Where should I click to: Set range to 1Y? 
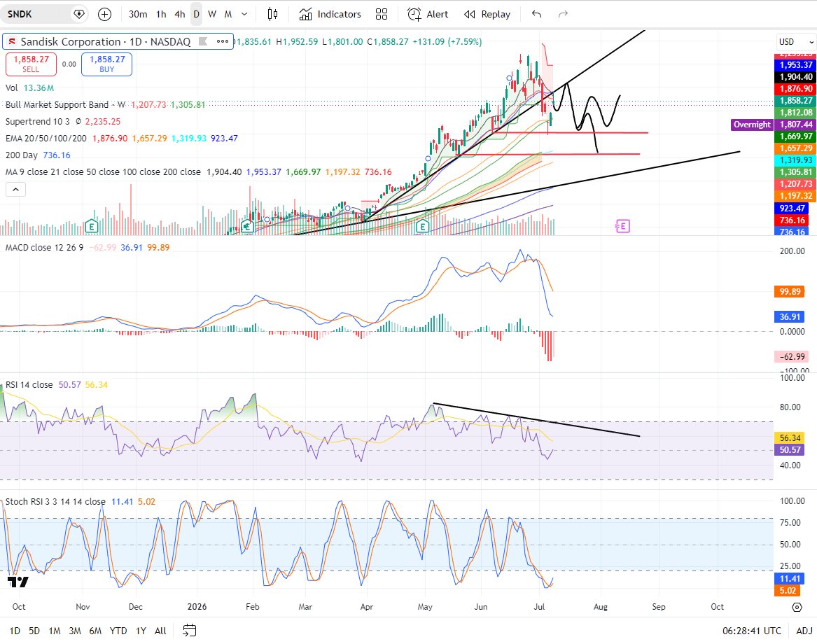click(x=141, y=631)
